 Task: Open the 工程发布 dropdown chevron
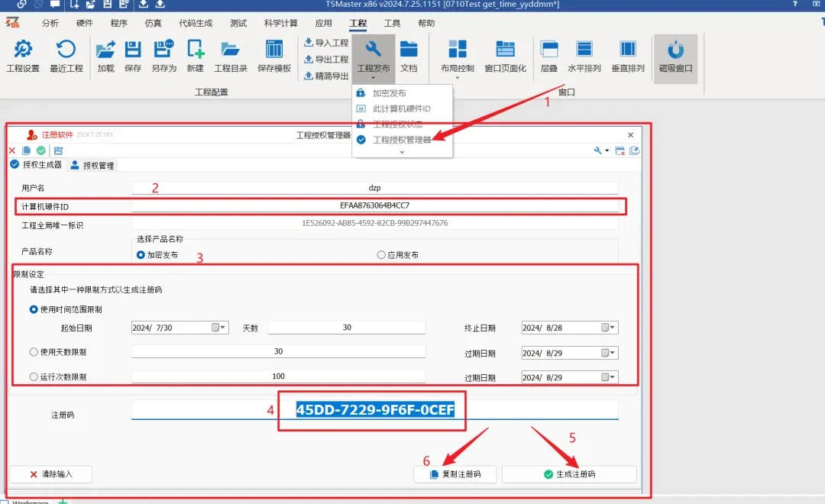pos(374,77)
